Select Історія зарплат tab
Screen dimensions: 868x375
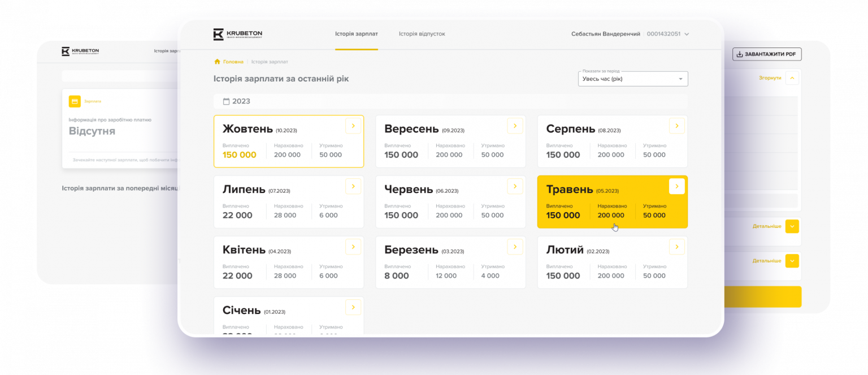click(356, 34)
